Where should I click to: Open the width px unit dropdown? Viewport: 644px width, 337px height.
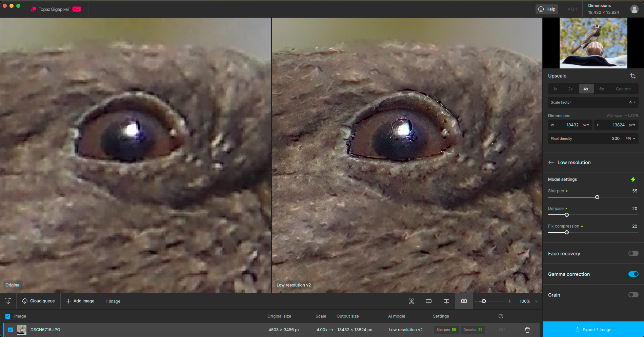click(586, 125)
